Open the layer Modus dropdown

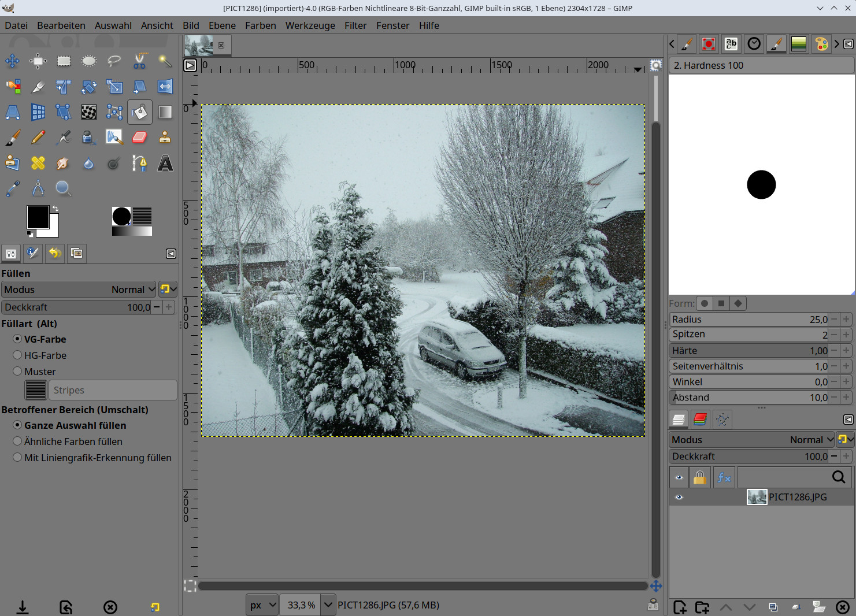(x=753, y=440)
